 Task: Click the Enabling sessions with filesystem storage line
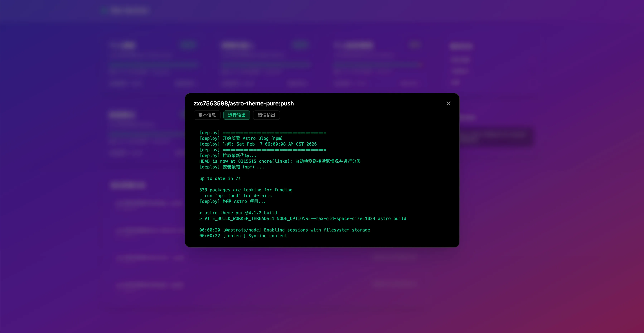point(284,230)
